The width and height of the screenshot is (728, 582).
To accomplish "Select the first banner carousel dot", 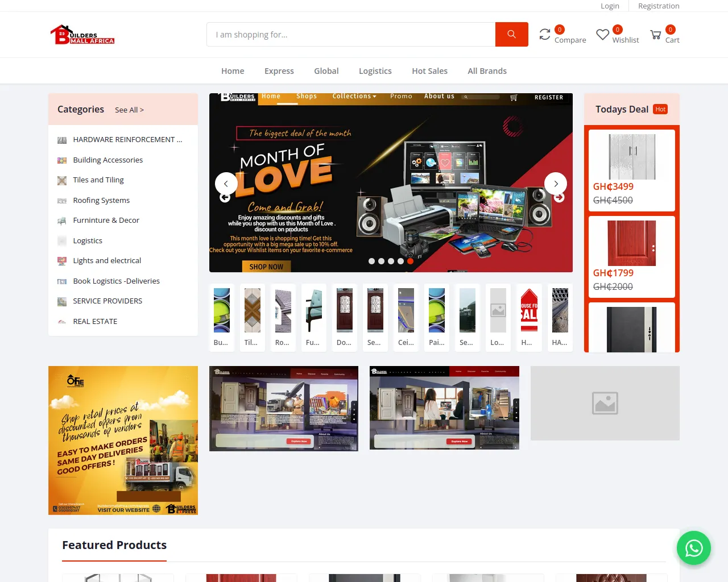I will coord(372,261).
